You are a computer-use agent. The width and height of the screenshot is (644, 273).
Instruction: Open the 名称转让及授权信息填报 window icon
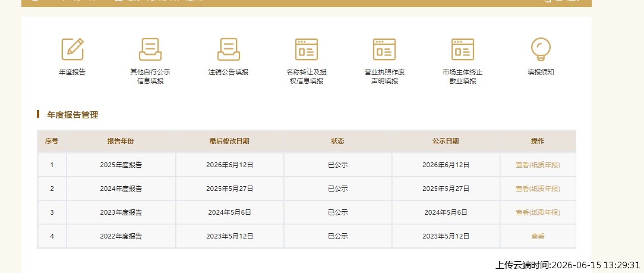[x=307, y=49]
